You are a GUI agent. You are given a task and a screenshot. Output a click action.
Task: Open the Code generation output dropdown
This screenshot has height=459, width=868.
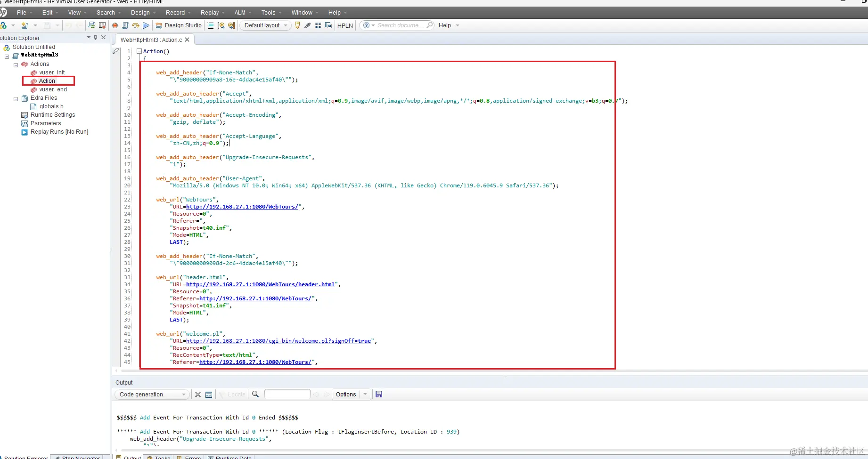click(x=152, y=395)
